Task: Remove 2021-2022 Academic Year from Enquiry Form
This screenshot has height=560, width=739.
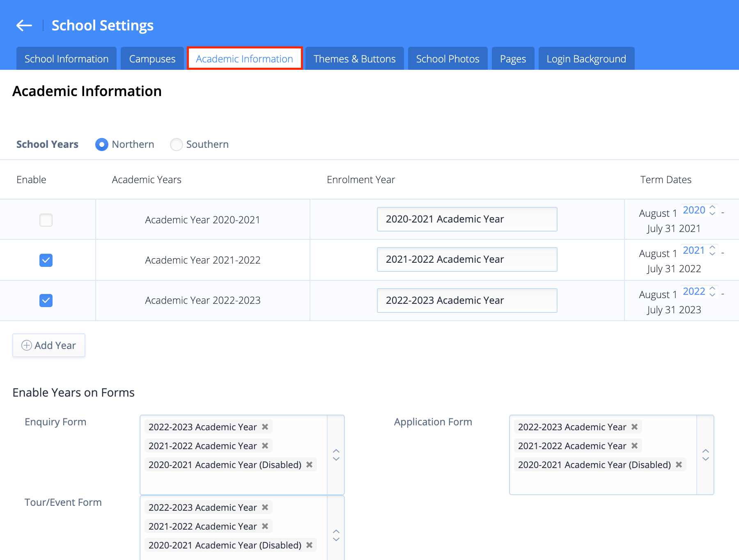Action: coord(265,446)
